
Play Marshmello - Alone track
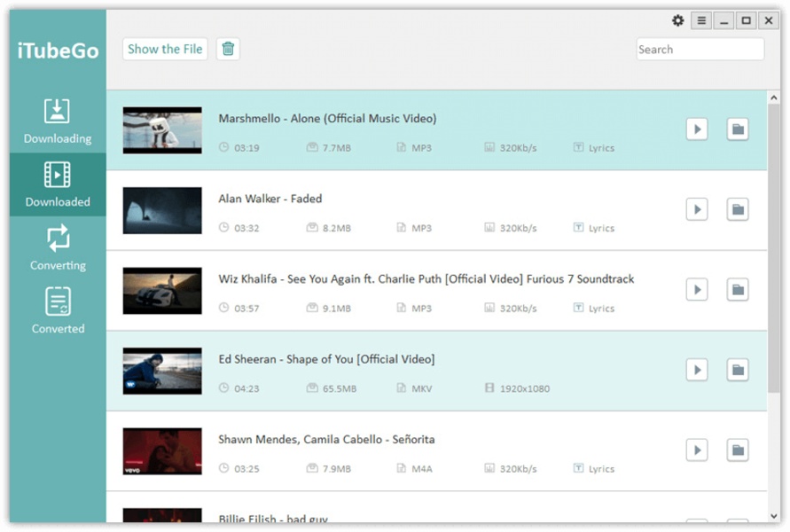pos(697,129)
